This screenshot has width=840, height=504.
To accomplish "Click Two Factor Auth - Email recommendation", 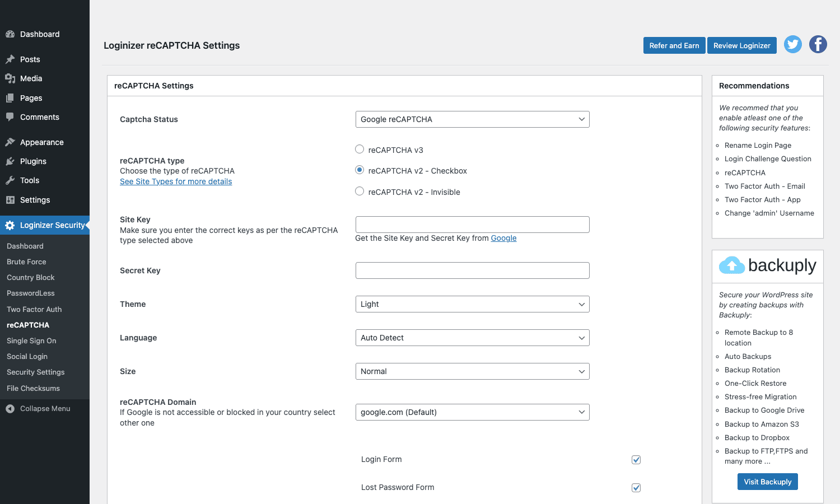I will tap(765, 186).
